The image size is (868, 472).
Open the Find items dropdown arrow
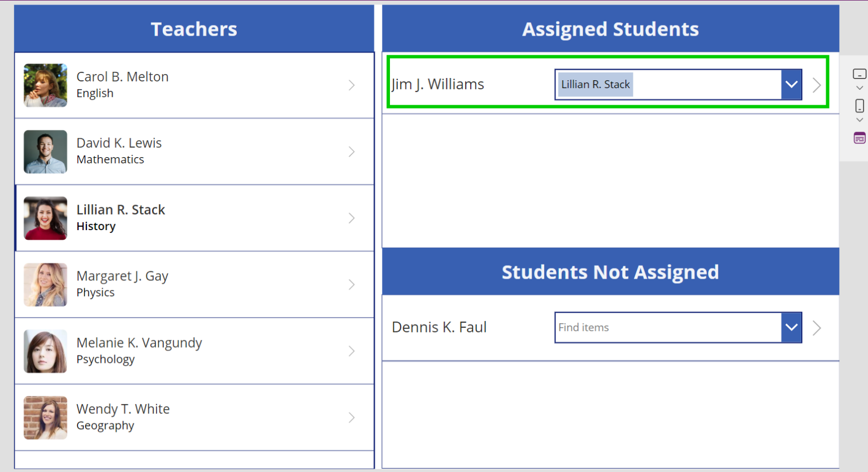point(791,327)
